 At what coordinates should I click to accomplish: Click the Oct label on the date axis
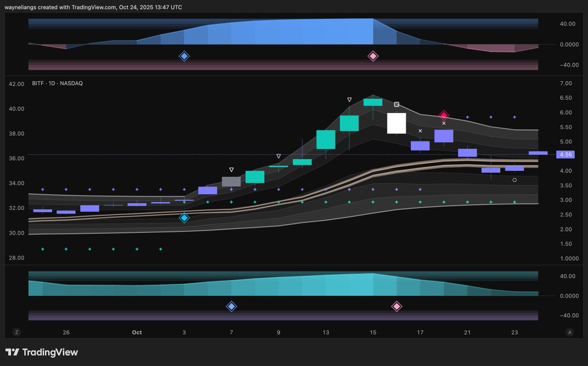(137, 332)
